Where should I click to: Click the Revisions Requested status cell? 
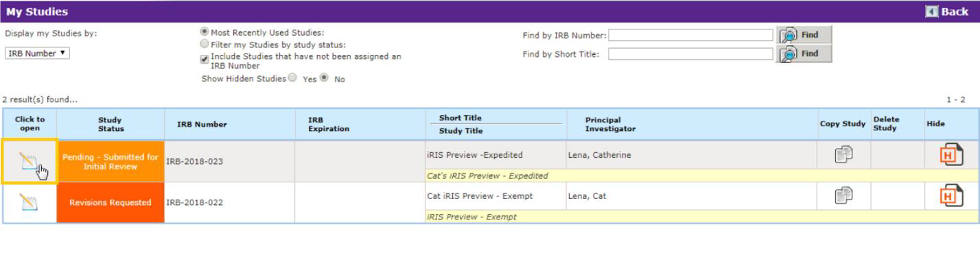(110, 202)
